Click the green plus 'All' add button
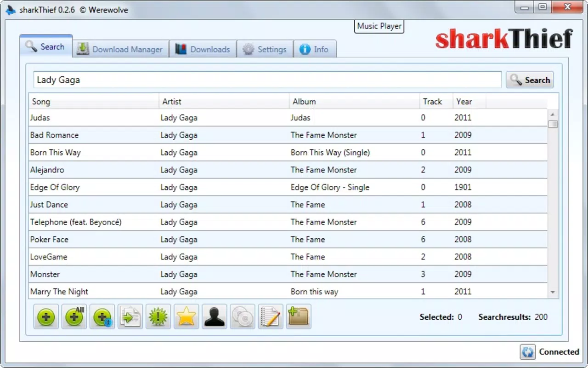588x368 pixels. (74, 316)
